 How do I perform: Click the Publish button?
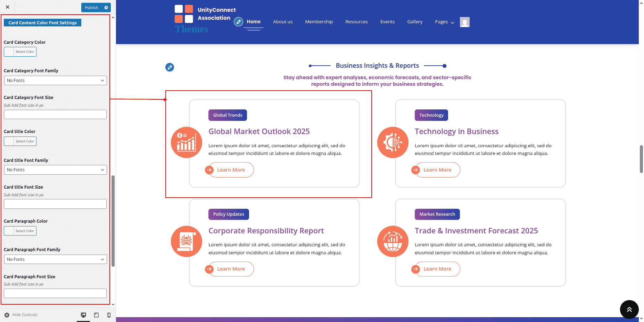coord(91,8)
